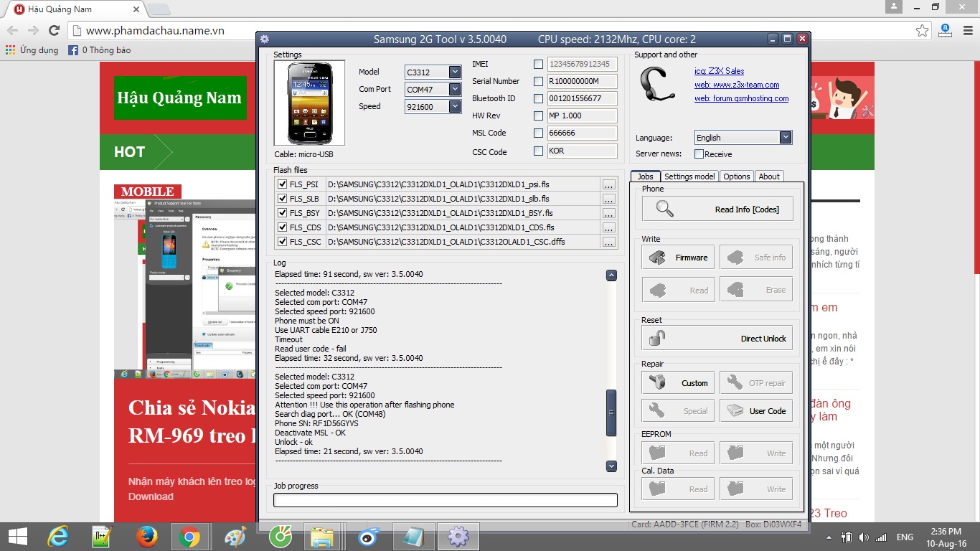Switch to the Options tab
This screenshot has height=551, width=980.
(737, 176)
